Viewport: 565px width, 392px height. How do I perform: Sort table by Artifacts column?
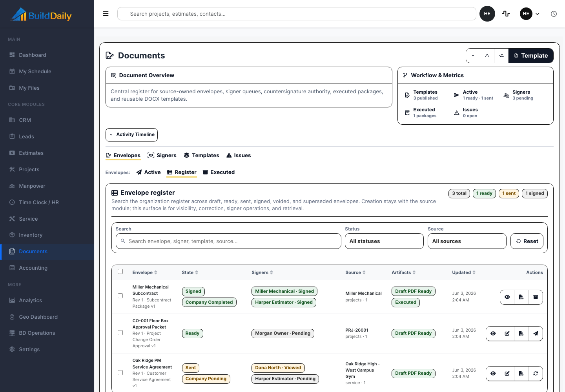(x=404, y=272)
